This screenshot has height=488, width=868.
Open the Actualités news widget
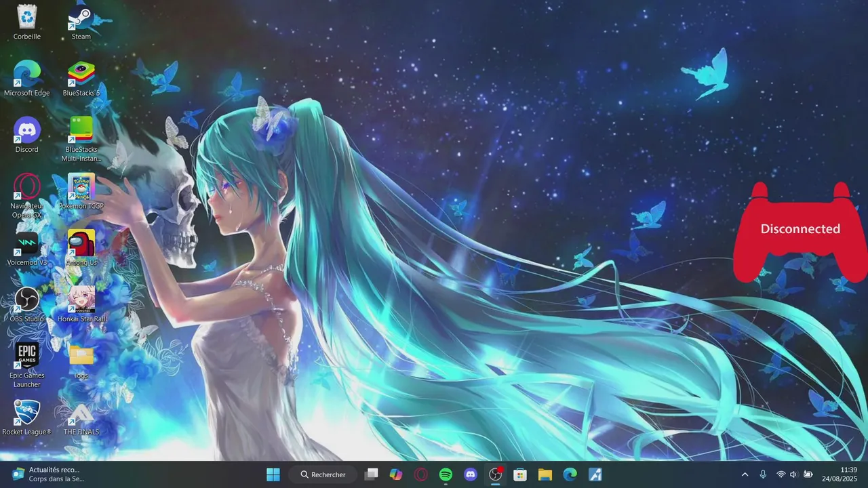pos(49,474)
